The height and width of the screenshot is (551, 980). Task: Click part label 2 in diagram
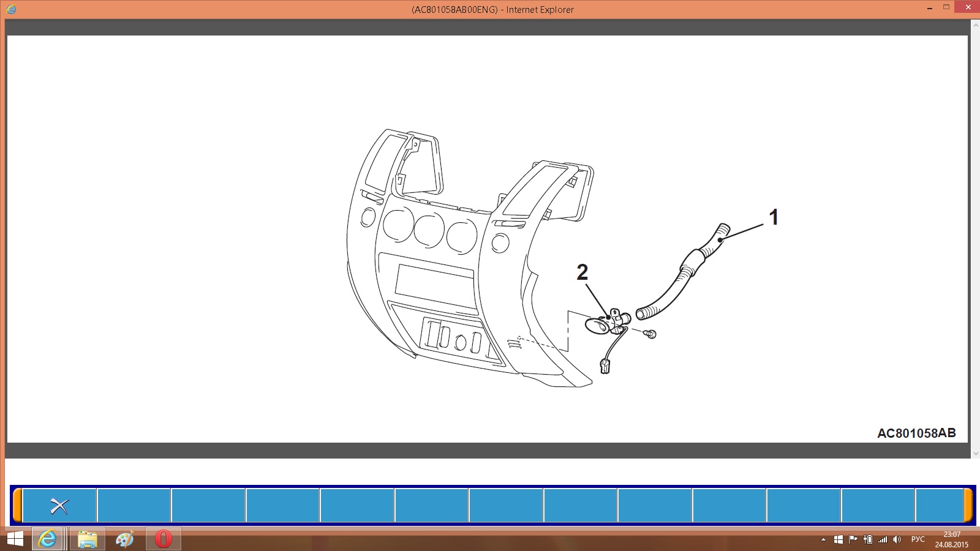[582, 272]
